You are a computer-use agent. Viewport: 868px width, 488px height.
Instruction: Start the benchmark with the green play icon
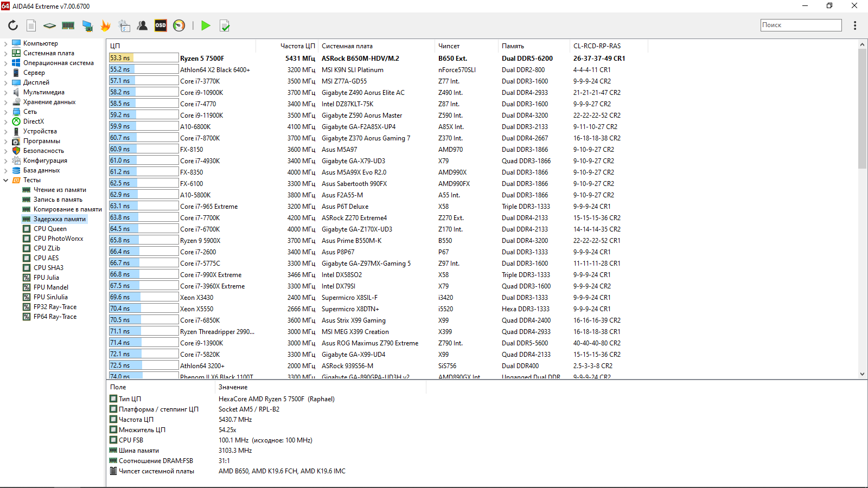(206, 25)
